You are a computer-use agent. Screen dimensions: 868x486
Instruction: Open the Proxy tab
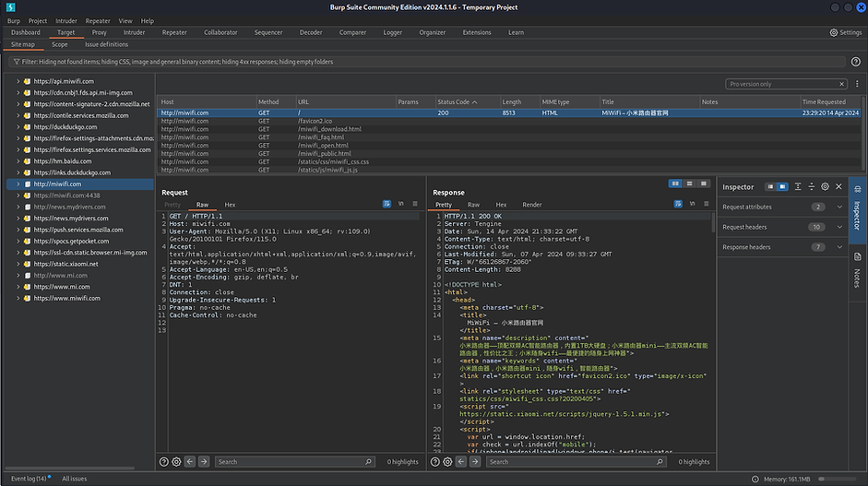(x=99, y=32)
